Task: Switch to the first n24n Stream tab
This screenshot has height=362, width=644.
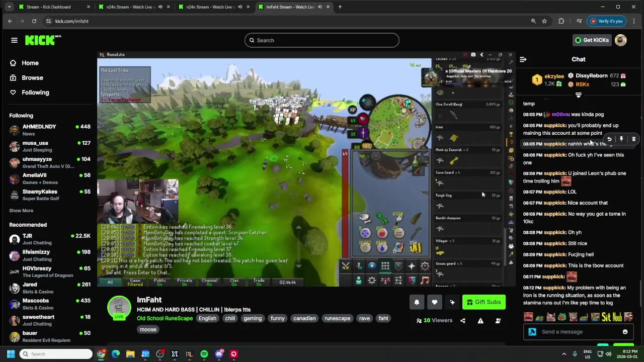Action: tap(134, 7)
